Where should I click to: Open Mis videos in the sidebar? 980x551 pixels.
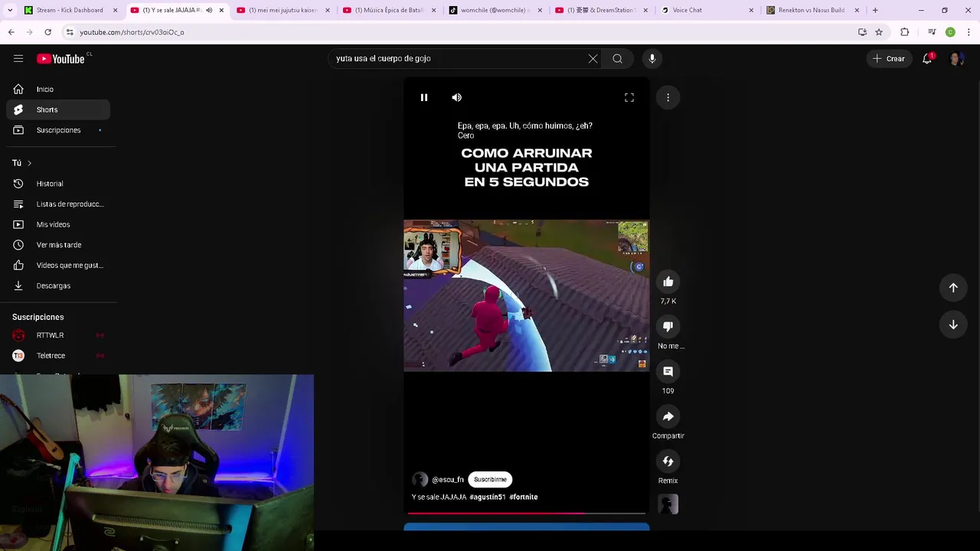click(58, 224)
